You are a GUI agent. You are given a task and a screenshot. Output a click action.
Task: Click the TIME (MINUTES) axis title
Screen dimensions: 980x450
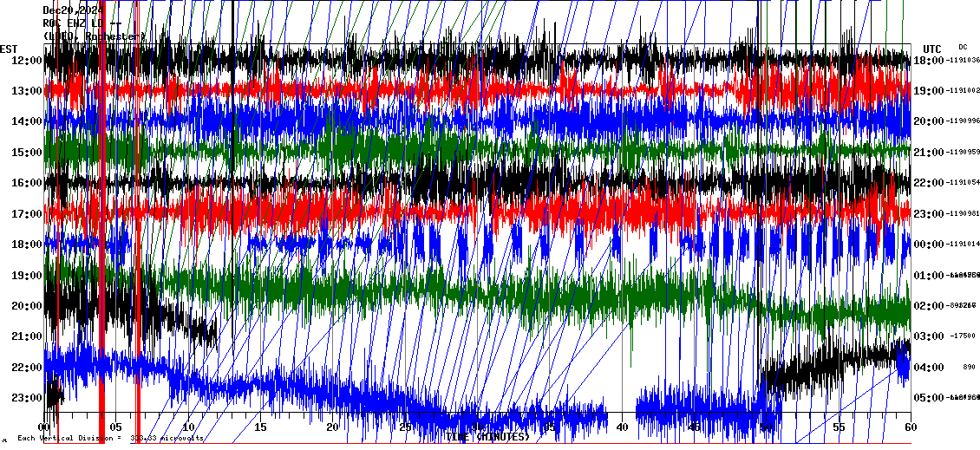487,437
